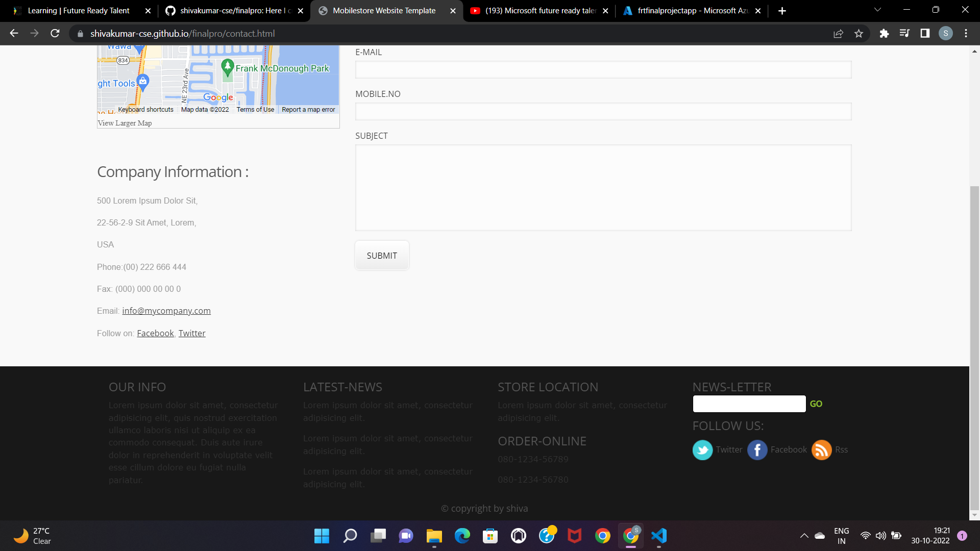Click the info@mycompany.com email link
The image size is (980, 551).
(166, 311)
